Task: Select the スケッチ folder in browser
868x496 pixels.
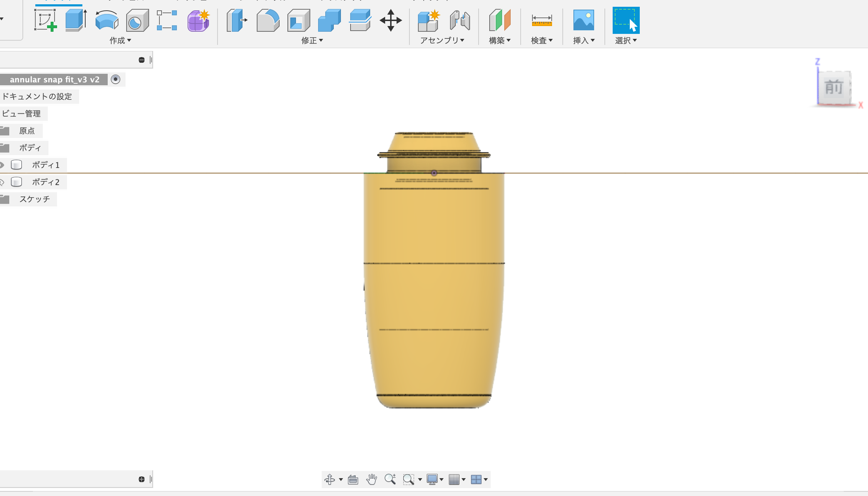Action: tap(35, 199)
